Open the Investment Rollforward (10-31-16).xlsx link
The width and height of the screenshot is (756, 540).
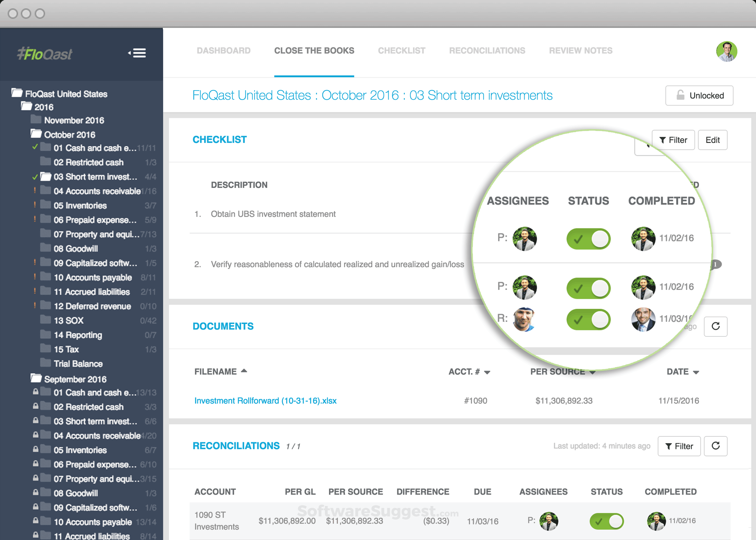[265, 401]
